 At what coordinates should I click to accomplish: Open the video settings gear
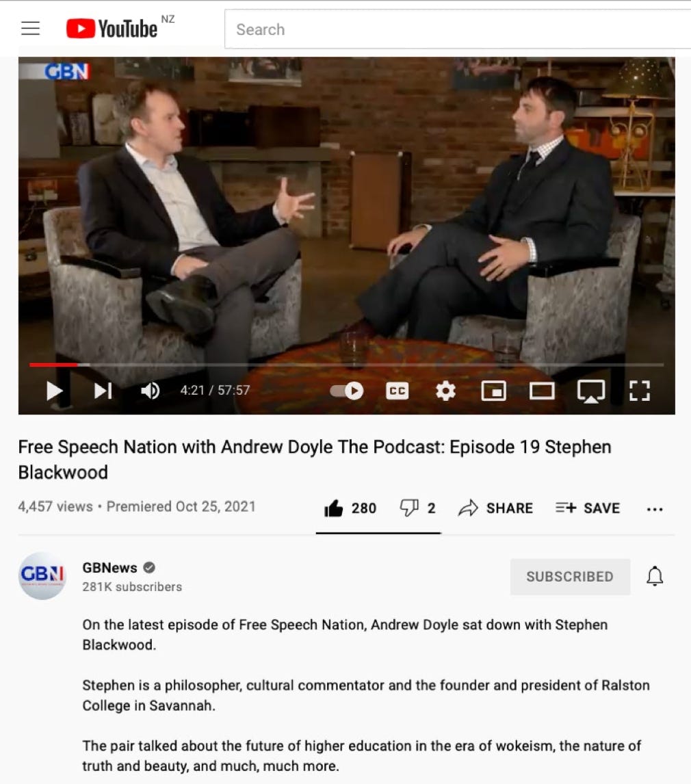pyautogui.click(x=445, y=391)
